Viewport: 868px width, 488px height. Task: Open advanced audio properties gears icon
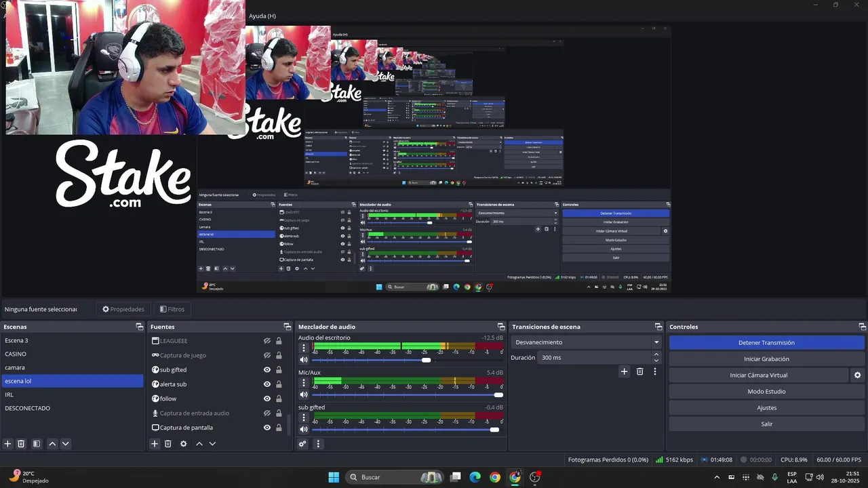302,444
